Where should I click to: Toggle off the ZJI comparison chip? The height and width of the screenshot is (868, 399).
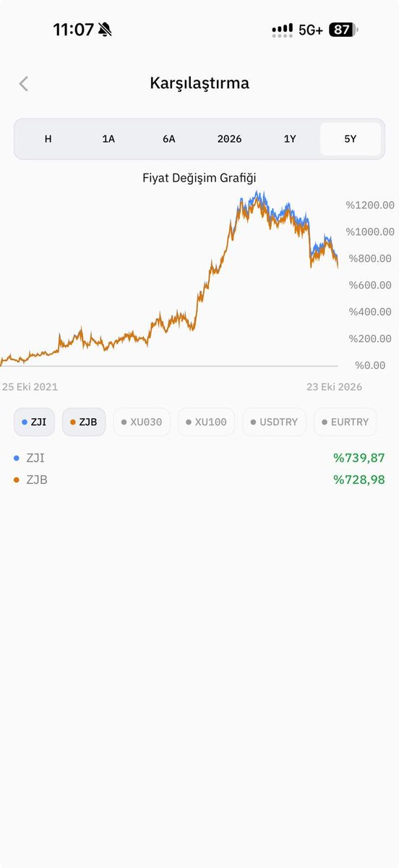pyautogui.click(x=35, y=422)
